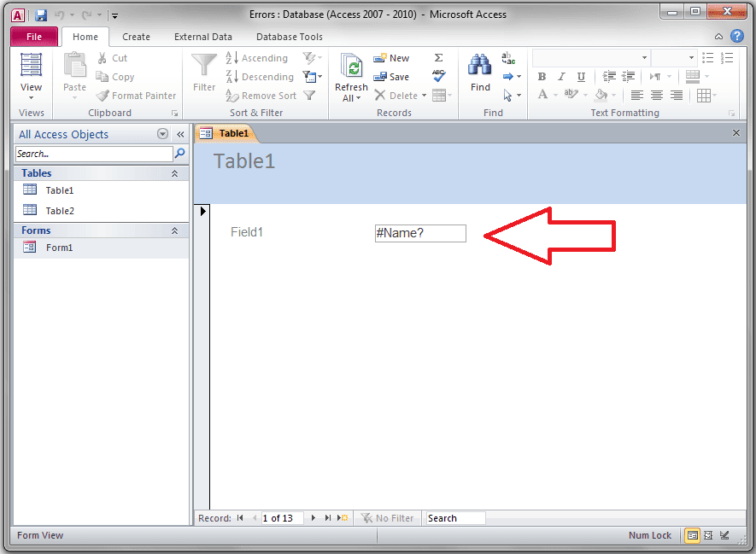Screen dimensions: 756x554
Task: Switch to the Create tab
Action: point(136,37)
